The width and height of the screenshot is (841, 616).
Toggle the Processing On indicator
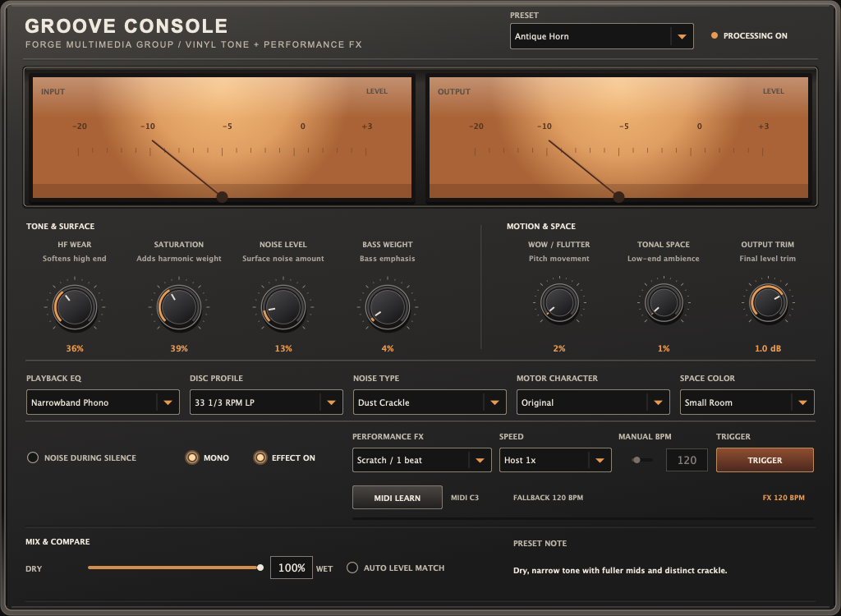coord(749,36)
